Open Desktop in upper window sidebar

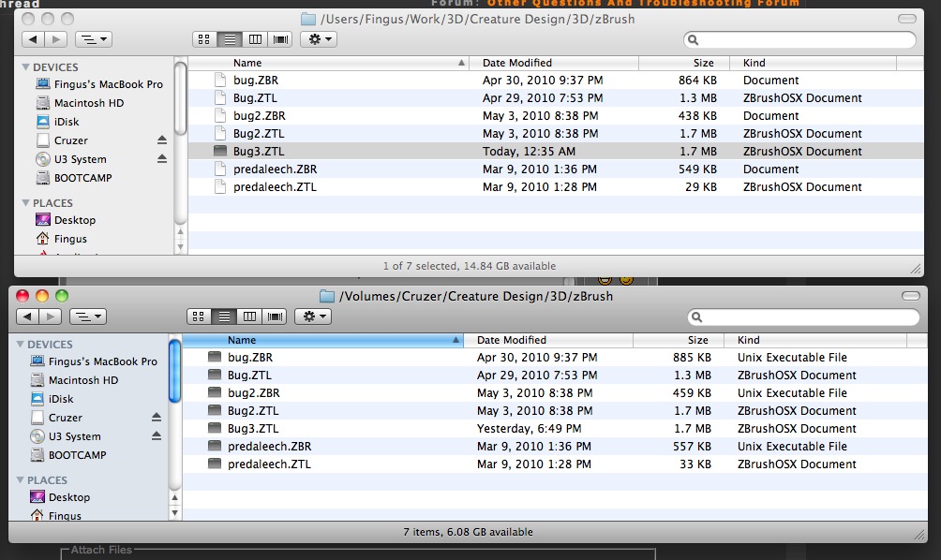coord(66,220)
